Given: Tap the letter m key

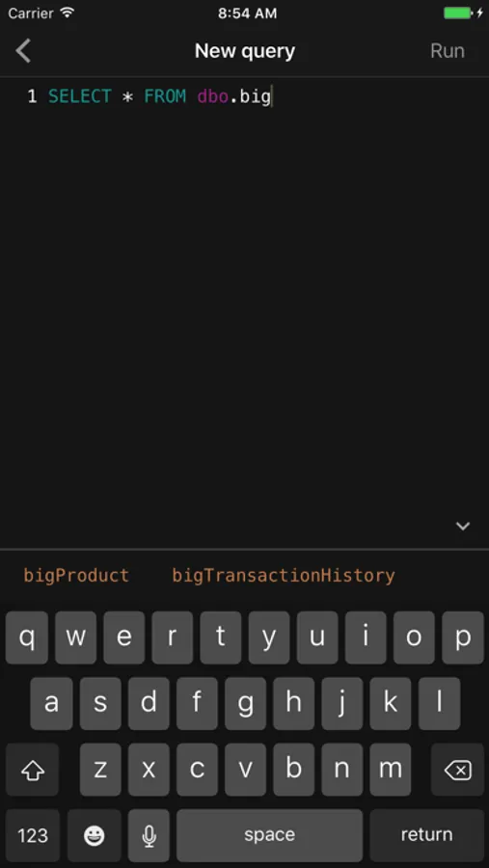Looking at the screenshot, I should tap(390, 770).
